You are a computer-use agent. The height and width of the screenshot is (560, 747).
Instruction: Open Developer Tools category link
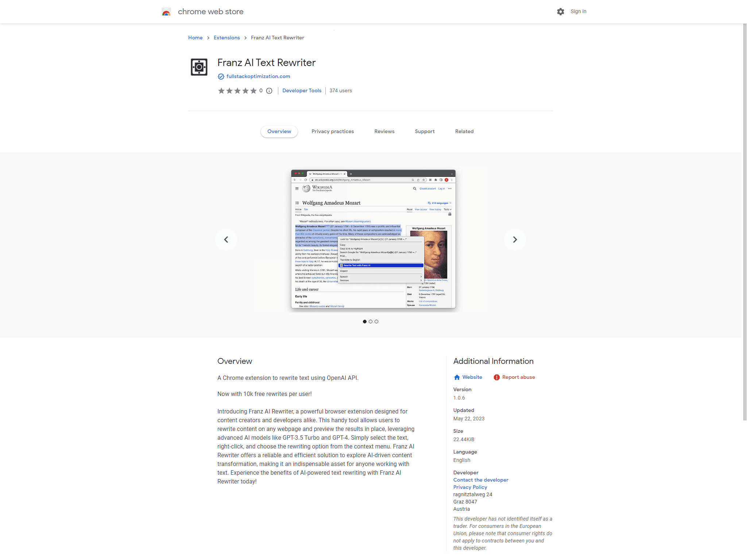(x=302, y=91)
